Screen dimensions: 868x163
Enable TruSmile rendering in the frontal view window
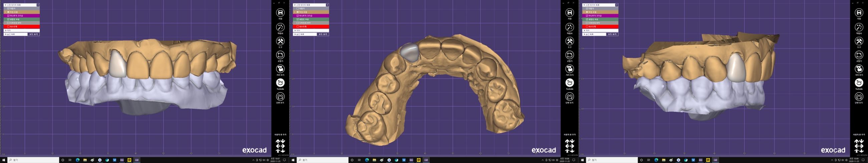point(280,83)
